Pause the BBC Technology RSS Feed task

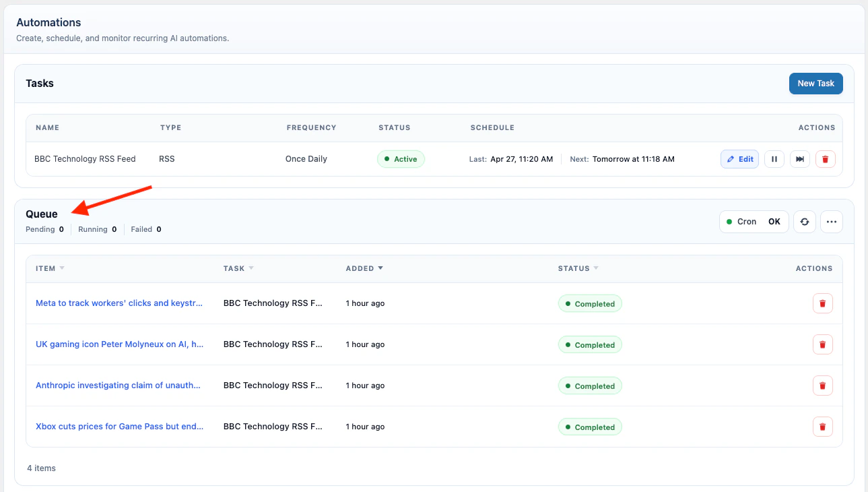pyautogui.click(x=774, y=159)
